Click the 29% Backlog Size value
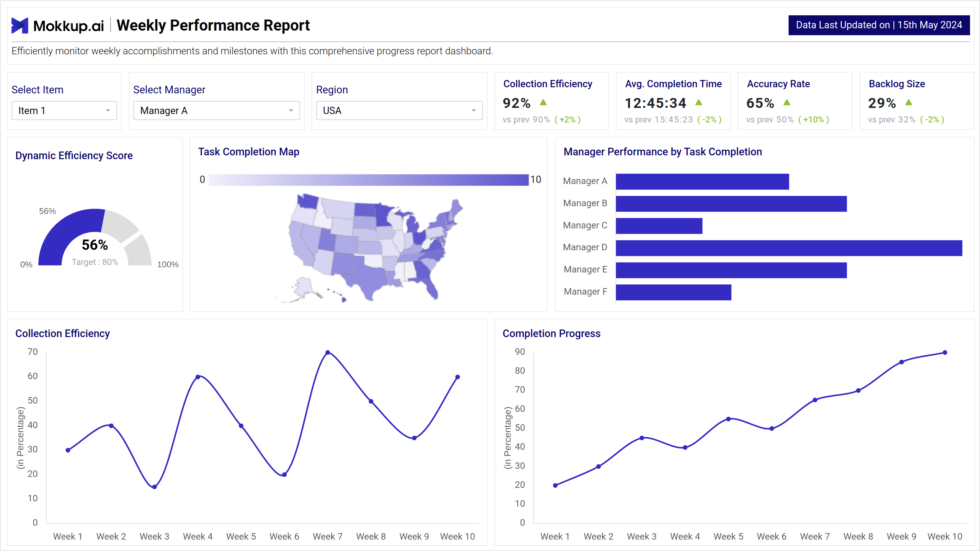Image resolution: width=980 pixels, height=551 pixels. coord(882,103)
